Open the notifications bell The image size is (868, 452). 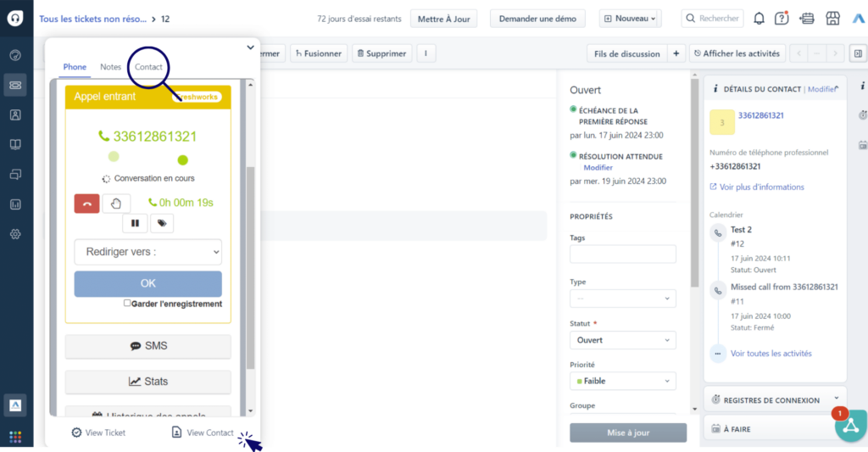(x=759, y=19)
